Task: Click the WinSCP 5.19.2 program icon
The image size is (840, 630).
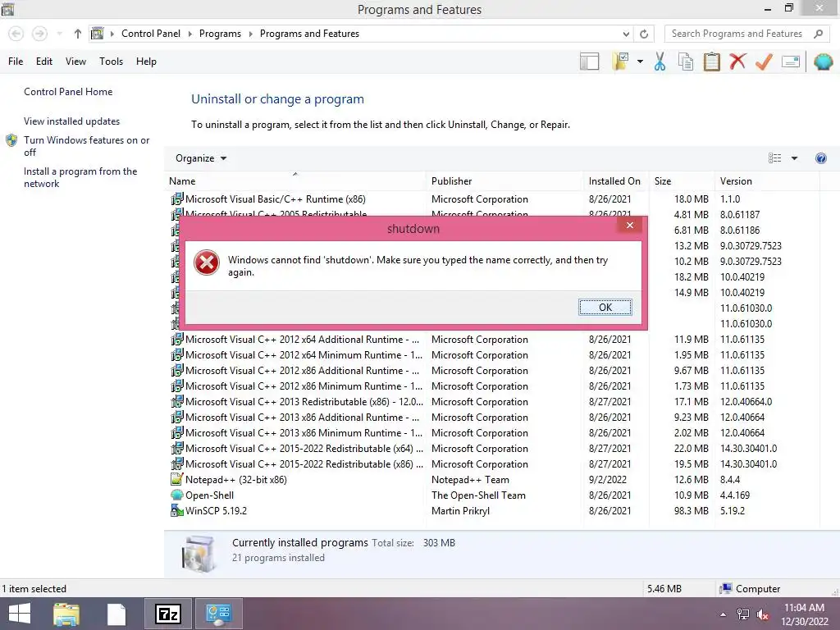Action: pos(177,510)
